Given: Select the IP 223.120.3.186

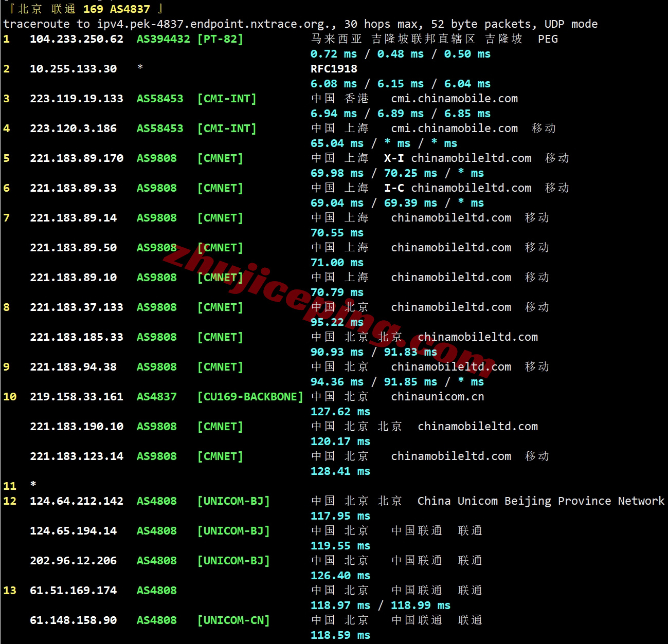Looking at the screenshot, I should coord(74,128).
